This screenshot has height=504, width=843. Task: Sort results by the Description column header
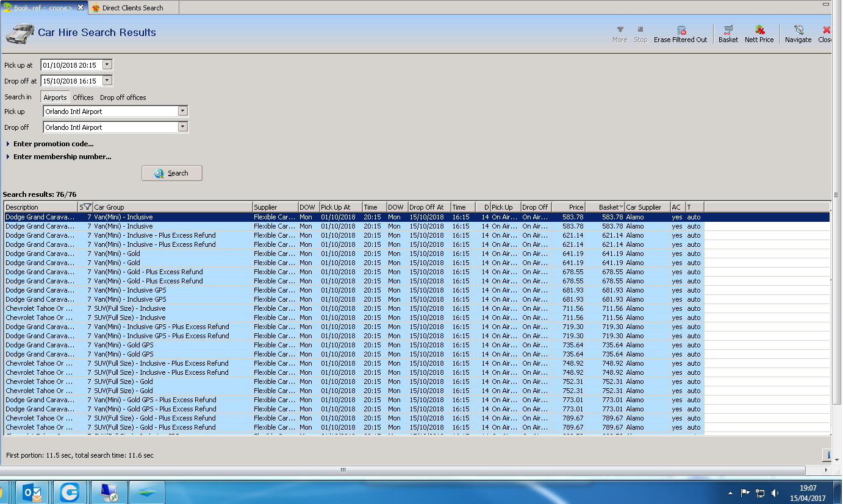click(x=41, y=207)
